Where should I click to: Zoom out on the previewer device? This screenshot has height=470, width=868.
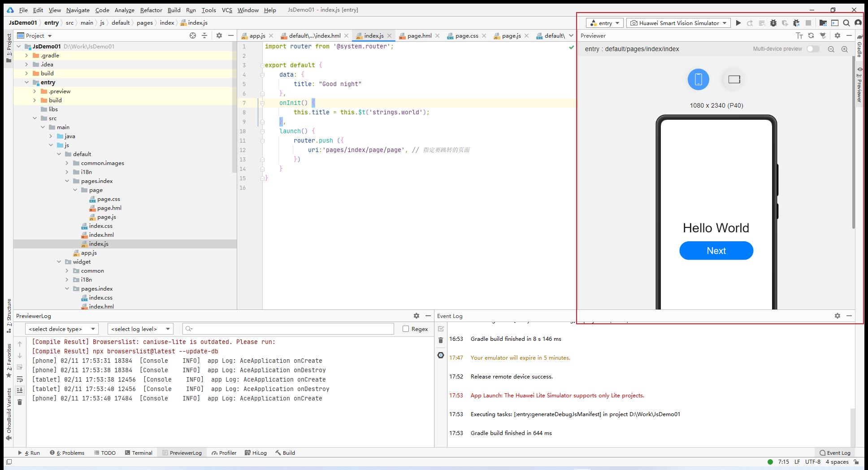(x=831, y=49)
